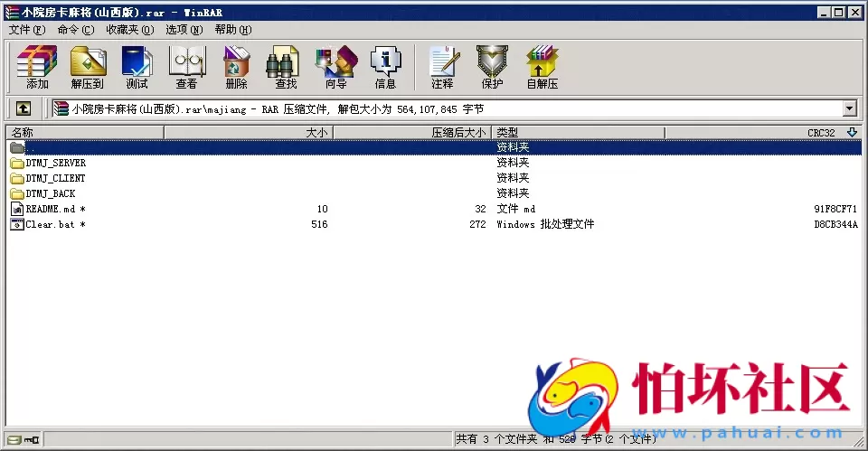Click the CRC32 value D8CB344A
This screenshot has height=451, width=868.
coord(835,224)
